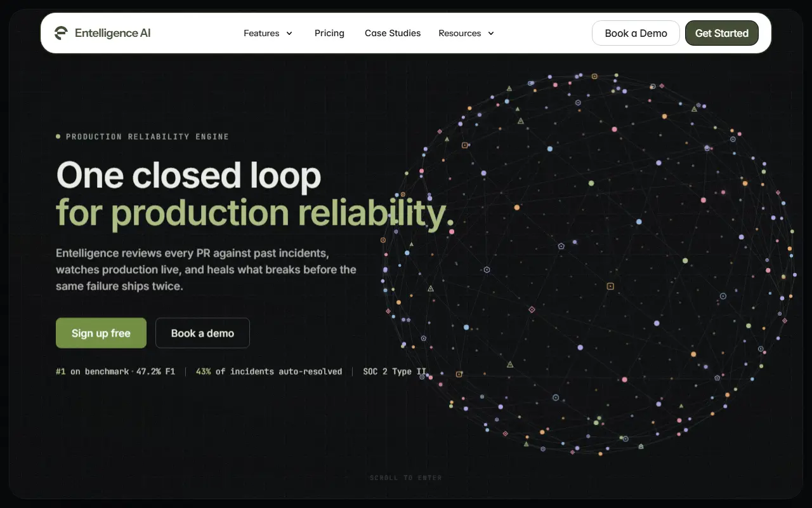This screenshot has height=508, width=812.
Task: Click the Book a Demo header button
Action: 636,33
